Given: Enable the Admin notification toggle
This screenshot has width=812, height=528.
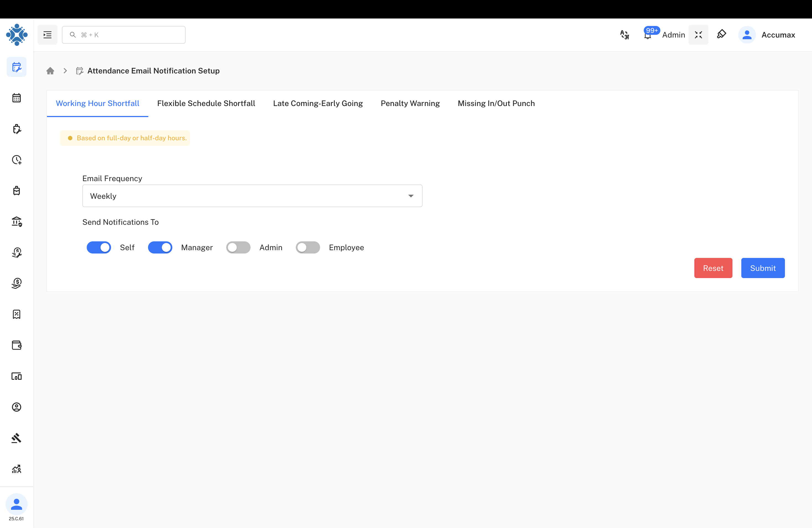Looking at the screenshot, I should click(238, 247).
